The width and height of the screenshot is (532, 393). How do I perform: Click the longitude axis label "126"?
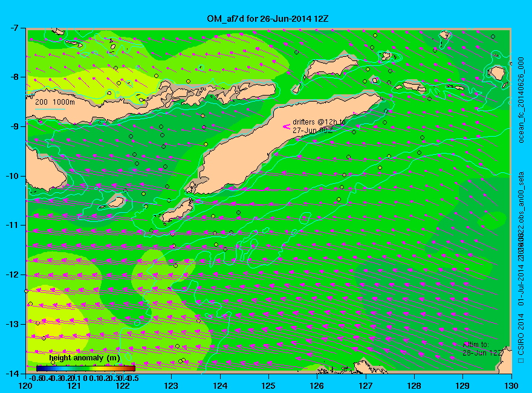(x=317, y=386)
